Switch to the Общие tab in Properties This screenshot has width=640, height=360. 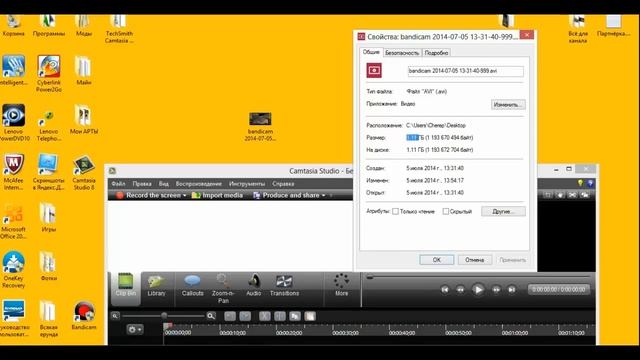pyautogui.click(x=371, y=52)
